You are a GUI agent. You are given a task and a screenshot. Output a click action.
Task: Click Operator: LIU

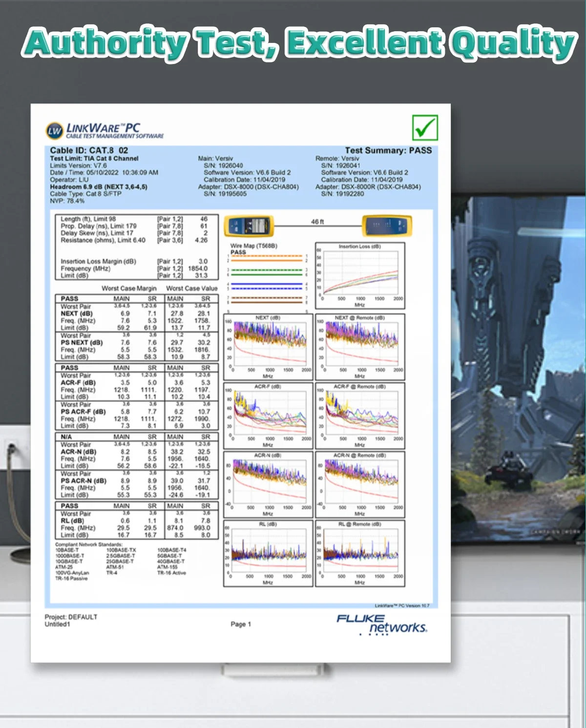point(69,180)
